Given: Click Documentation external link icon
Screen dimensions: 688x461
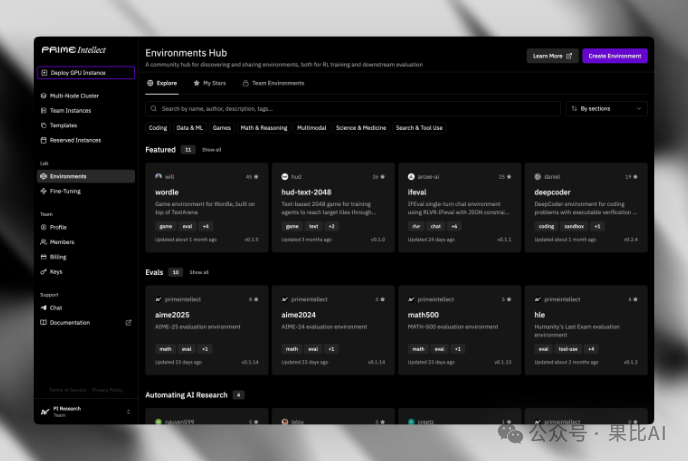Looking at the screenshot, I should (129, 323).
